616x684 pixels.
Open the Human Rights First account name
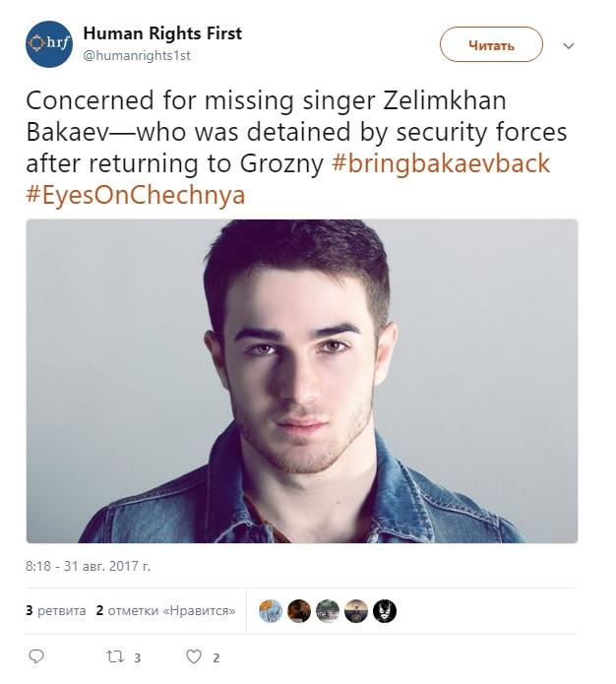(x=162, y=33)
